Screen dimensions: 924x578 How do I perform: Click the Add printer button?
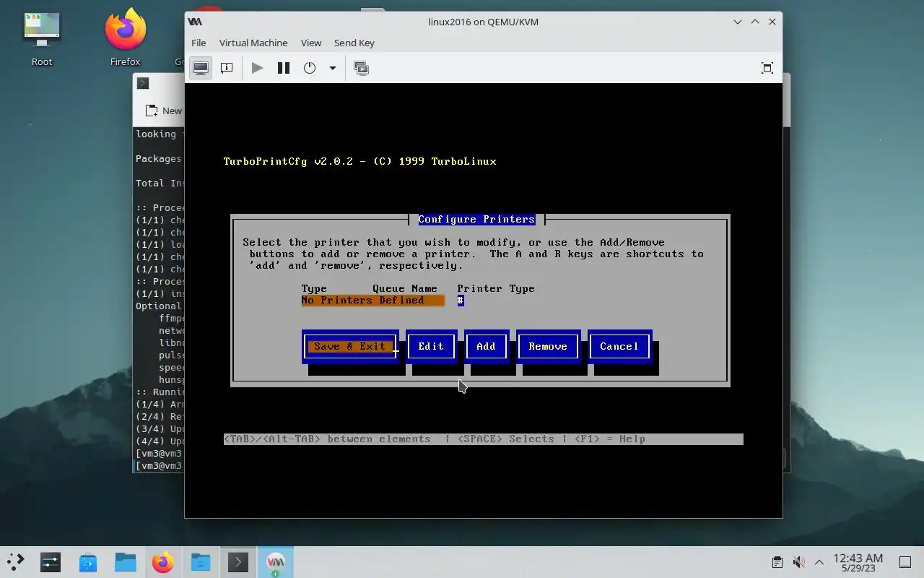click(x=486, y=346)
